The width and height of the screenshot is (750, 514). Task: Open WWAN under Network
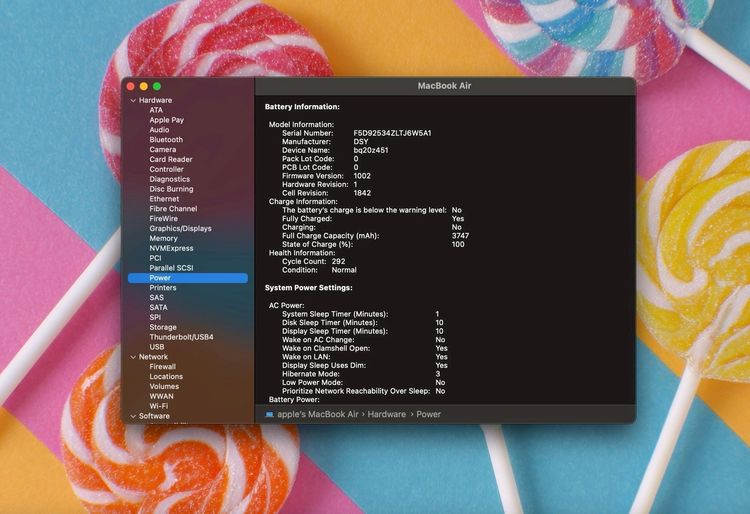click(161, 396)
